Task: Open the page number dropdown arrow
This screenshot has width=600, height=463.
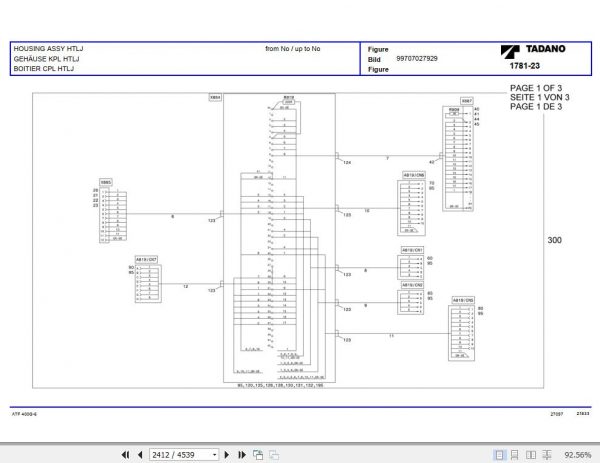Action: point(214,455)
